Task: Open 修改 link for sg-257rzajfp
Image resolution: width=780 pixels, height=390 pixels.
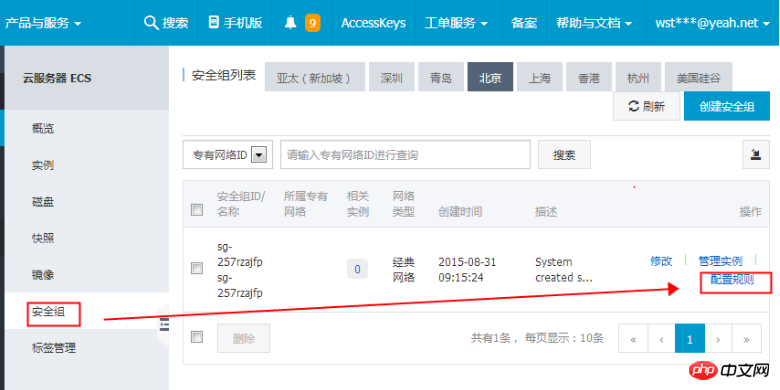Action: click(661, 261)
